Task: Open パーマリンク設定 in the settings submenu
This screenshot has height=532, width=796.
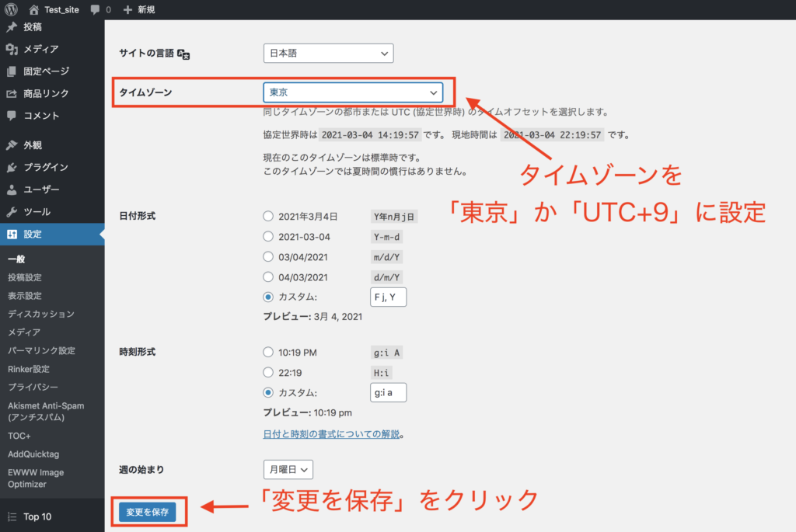Action: click(x=41, y=350)
